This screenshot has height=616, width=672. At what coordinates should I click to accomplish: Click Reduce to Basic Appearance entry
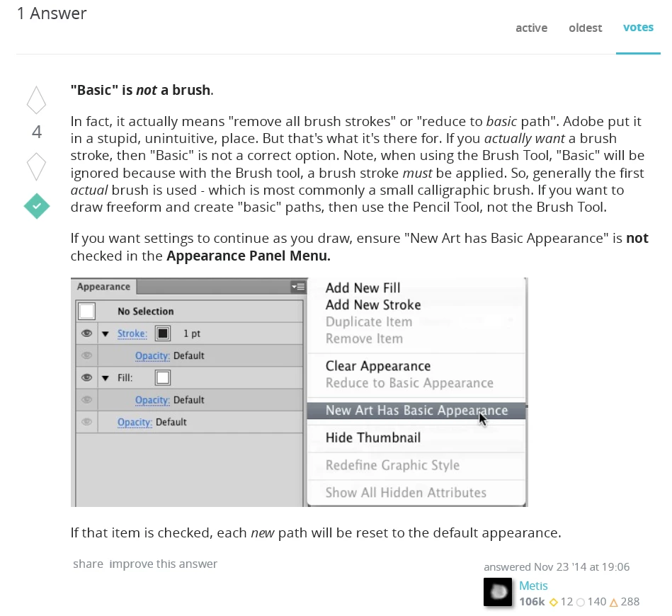pyautogui.click(x=409, y=383)
